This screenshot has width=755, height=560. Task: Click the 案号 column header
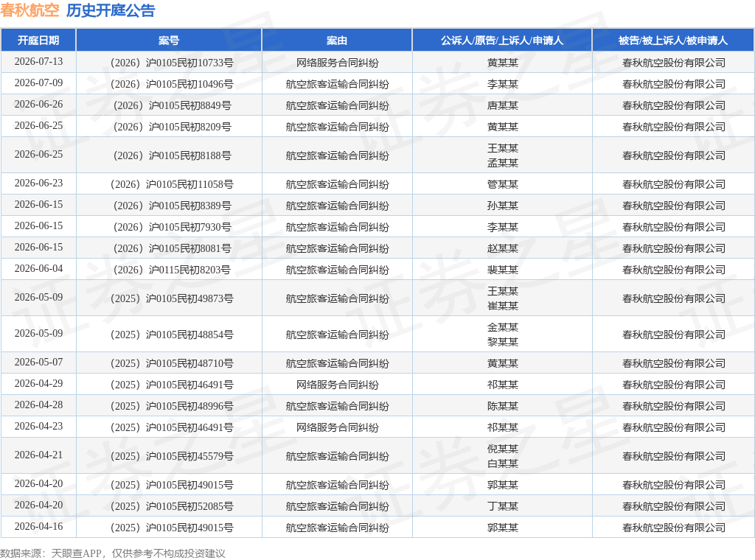(x=169, y=41)
